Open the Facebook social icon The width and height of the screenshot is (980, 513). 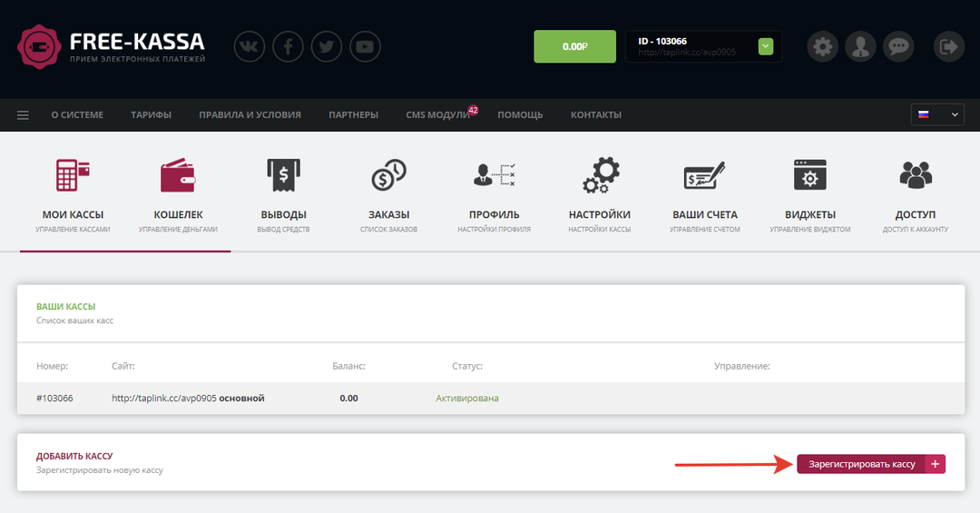[x=289, y=46]
